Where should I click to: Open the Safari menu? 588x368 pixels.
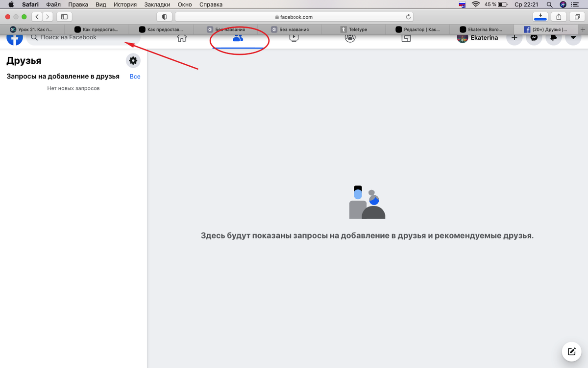[30, 4]
